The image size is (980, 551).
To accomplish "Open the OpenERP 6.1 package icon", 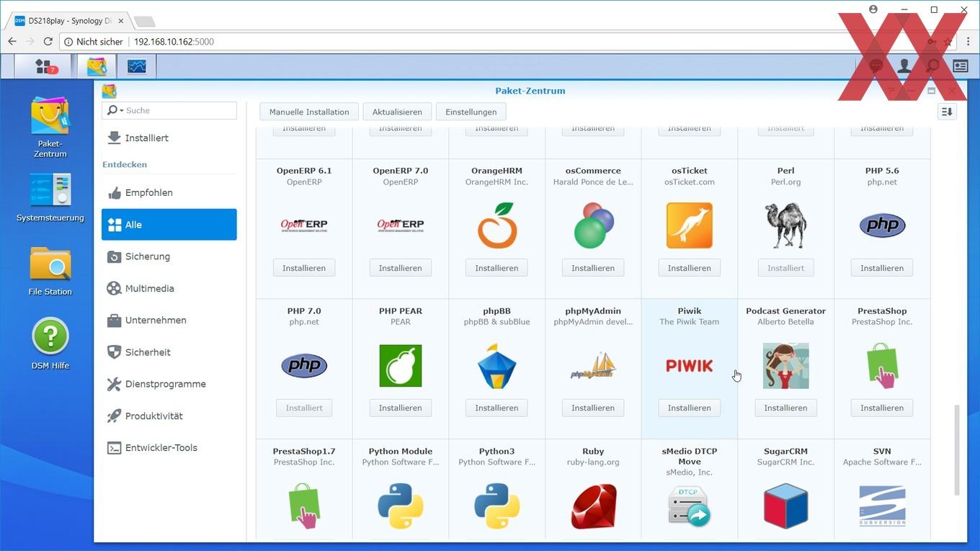I will 304,225.
